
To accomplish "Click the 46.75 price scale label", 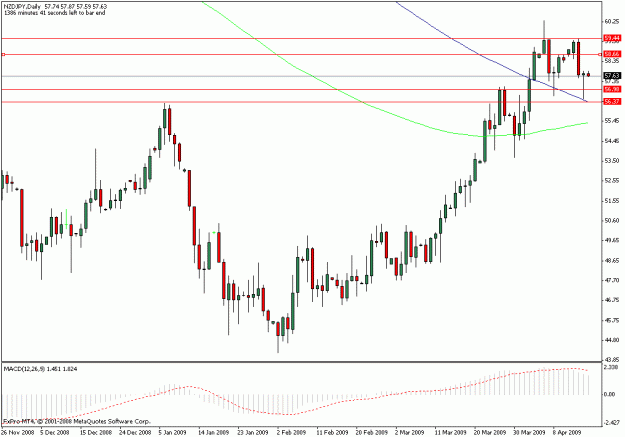I will point(612,300).
